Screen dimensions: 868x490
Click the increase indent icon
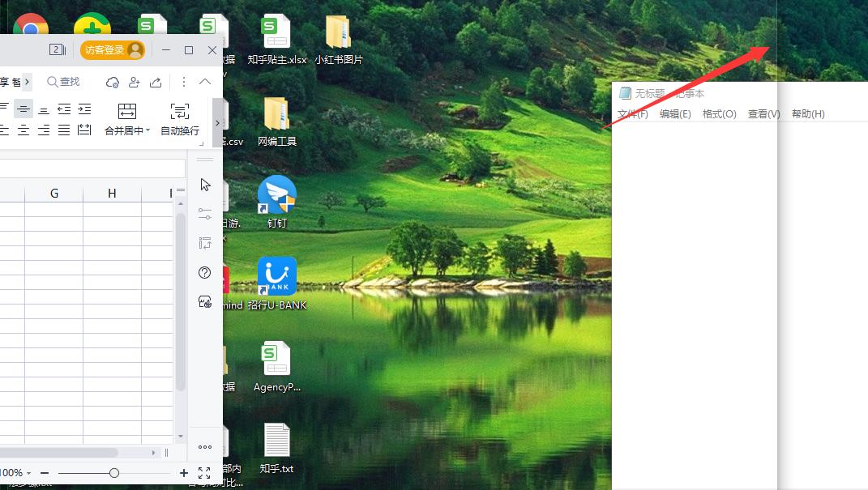tap(84, 109)
